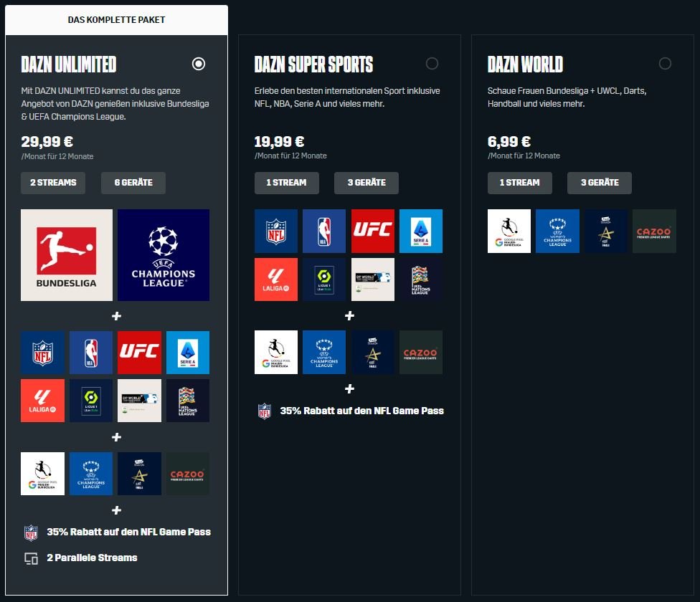
Task: Click the Ligue 1 icon in Super Sports
Action: point(324,279)
